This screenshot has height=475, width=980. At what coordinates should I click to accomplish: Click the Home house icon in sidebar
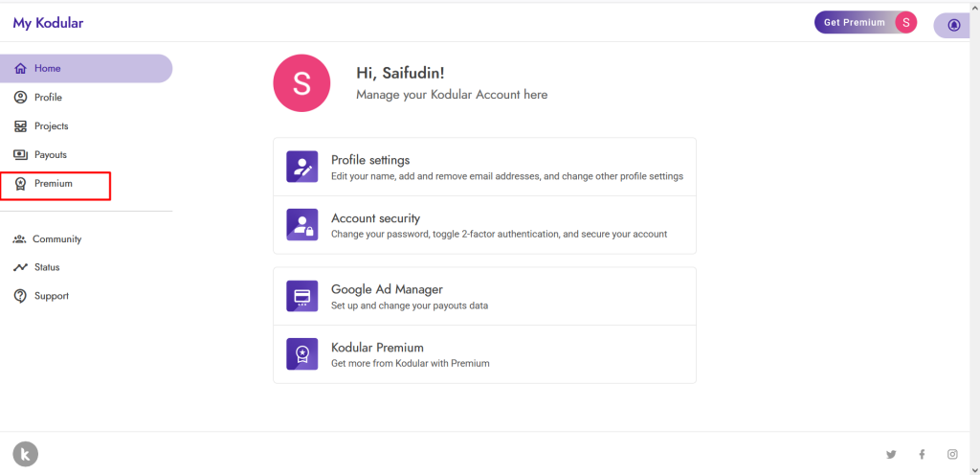[21, 69]
